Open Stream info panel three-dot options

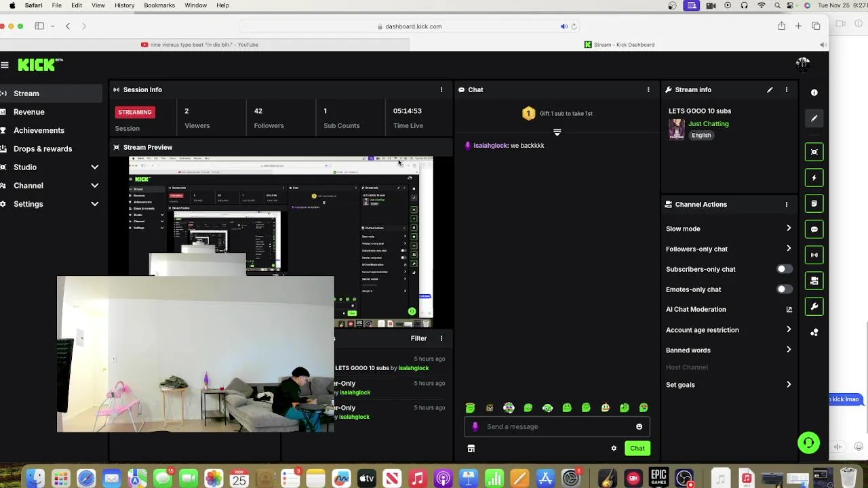pos(787,89)
